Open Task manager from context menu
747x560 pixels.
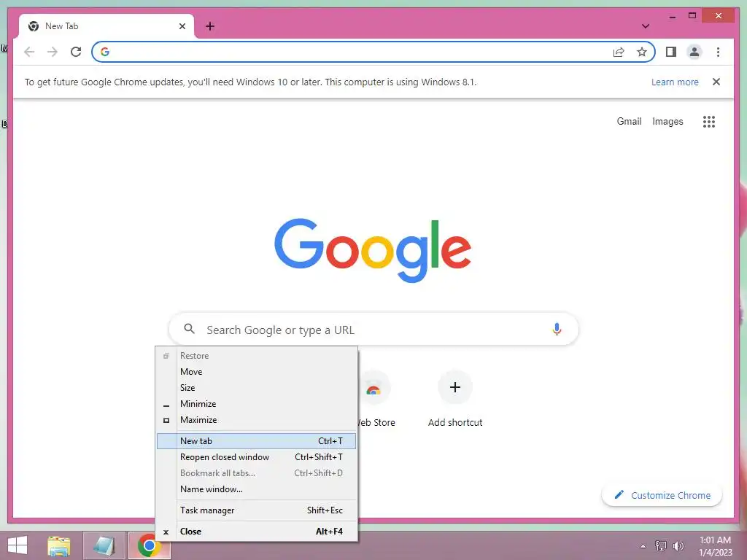[256, 510]
